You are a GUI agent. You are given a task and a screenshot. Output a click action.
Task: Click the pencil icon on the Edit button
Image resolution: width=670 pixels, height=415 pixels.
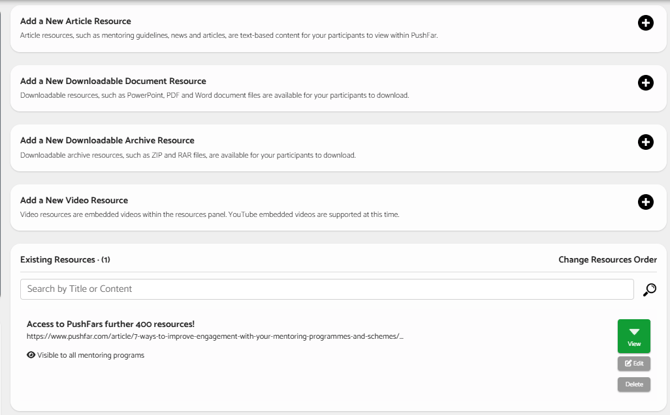[628, 363]
